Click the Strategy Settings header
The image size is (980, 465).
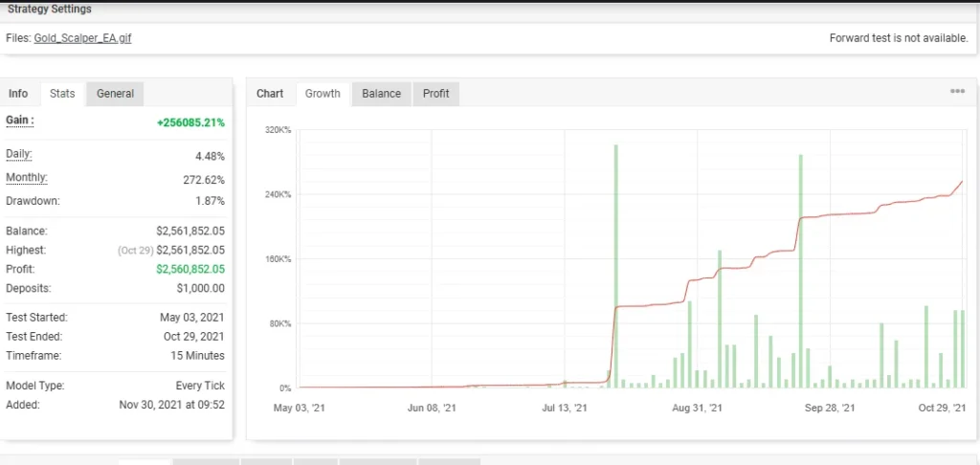50,10
